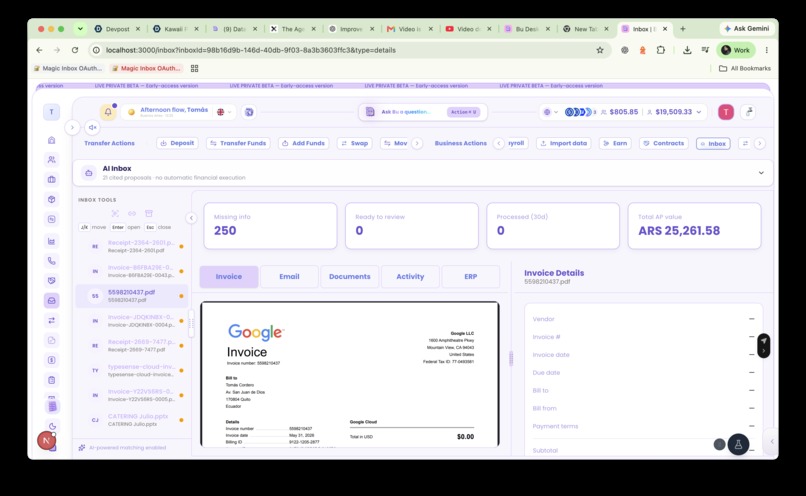The width and height of the screenshot is (806, 496).
Task: Open the network selector dropdown
Action: (551, 112)
